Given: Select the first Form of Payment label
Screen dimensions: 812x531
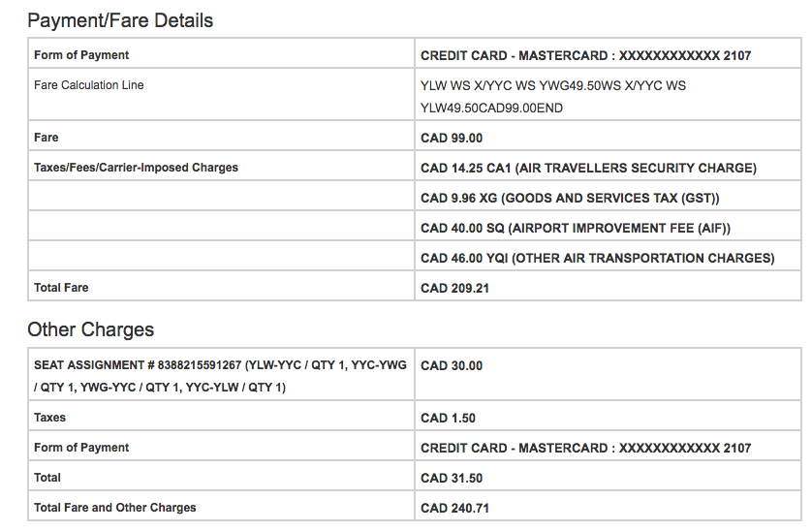Looking at the screenshot, I should coord(81,55).
